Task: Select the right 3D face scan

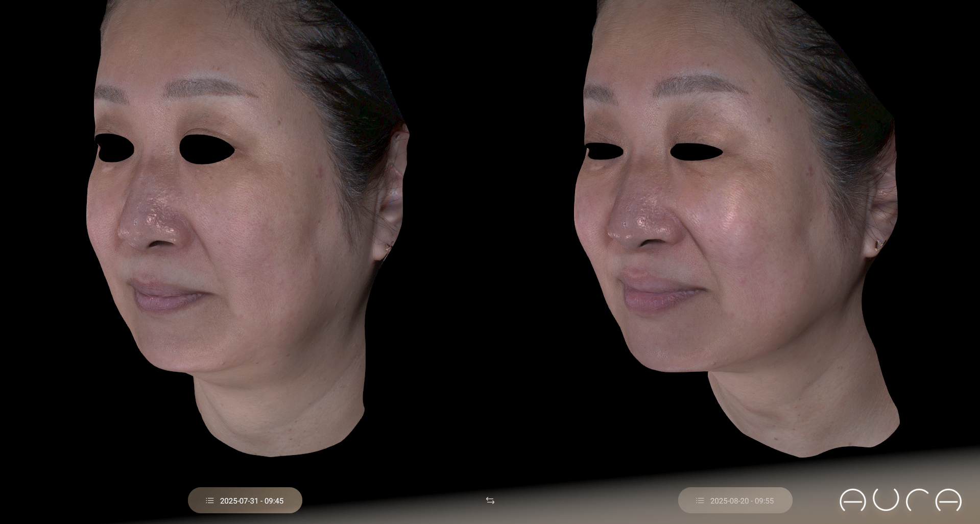Action: pos(735,230)
